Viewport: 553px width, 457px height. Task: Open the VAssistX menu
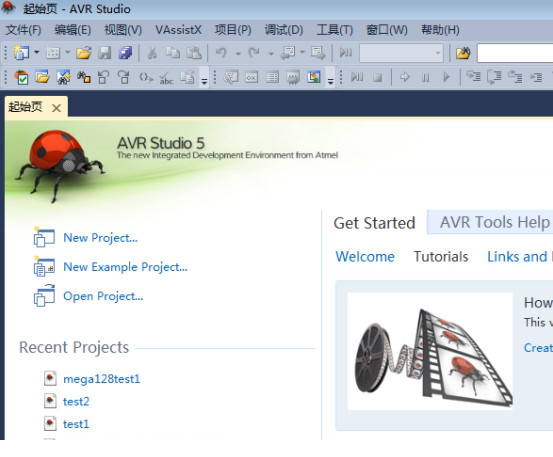pyautogui.click(x=178, y=30)
